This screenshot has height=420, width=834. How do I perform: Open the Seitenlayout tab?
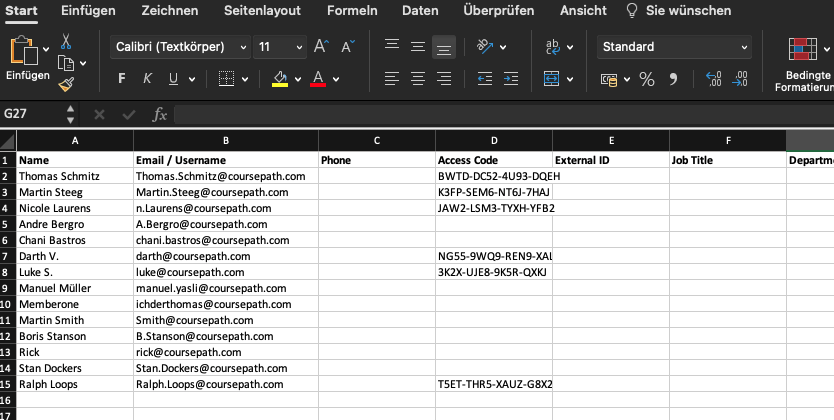pyautogui.click(x=263, y=11)
